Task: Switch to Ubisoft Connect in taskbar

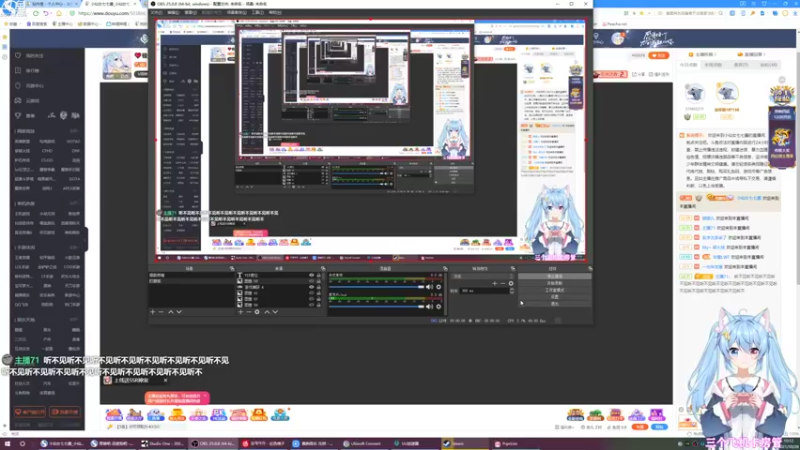Action: 365,444
